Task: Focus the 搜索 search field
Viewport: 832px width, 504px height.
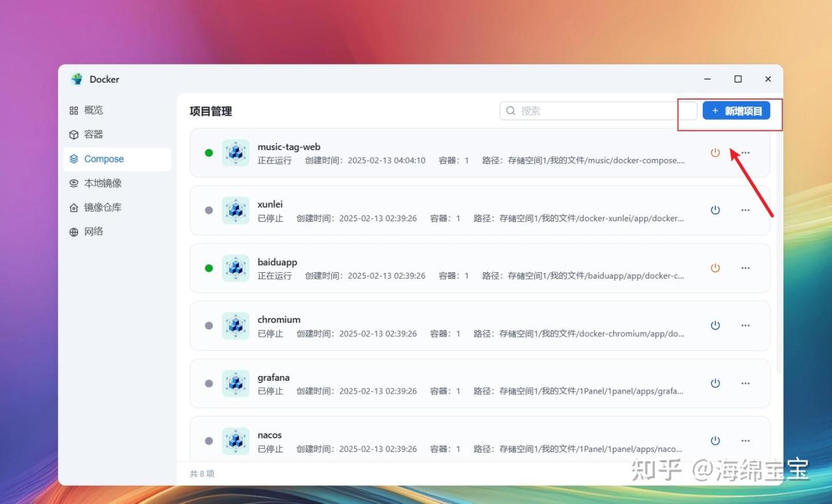Action: (598, 111)
